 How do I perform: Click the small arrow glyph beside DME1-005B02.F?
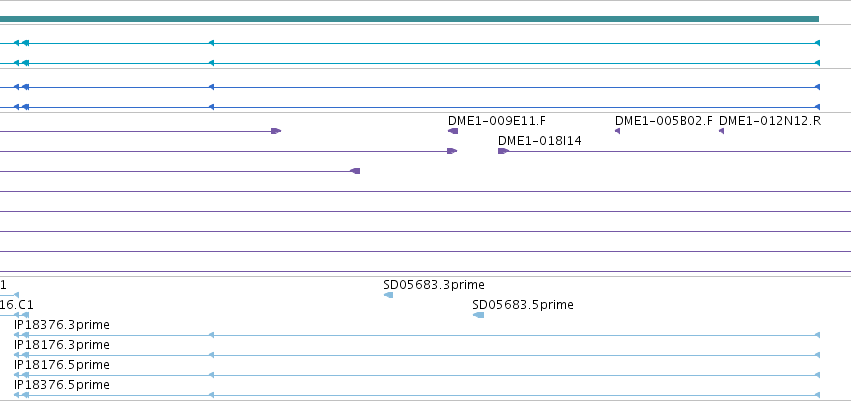click(617, 131)
